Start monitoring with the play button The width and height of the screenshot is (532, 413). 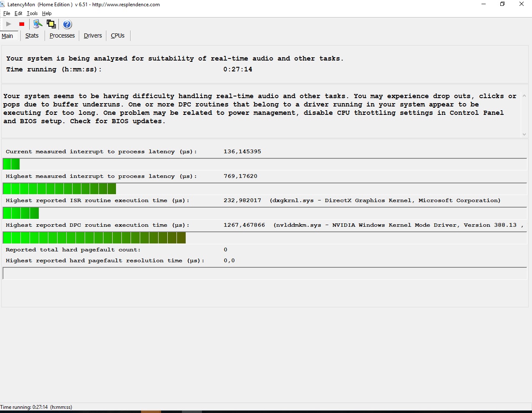click(8, 24)
